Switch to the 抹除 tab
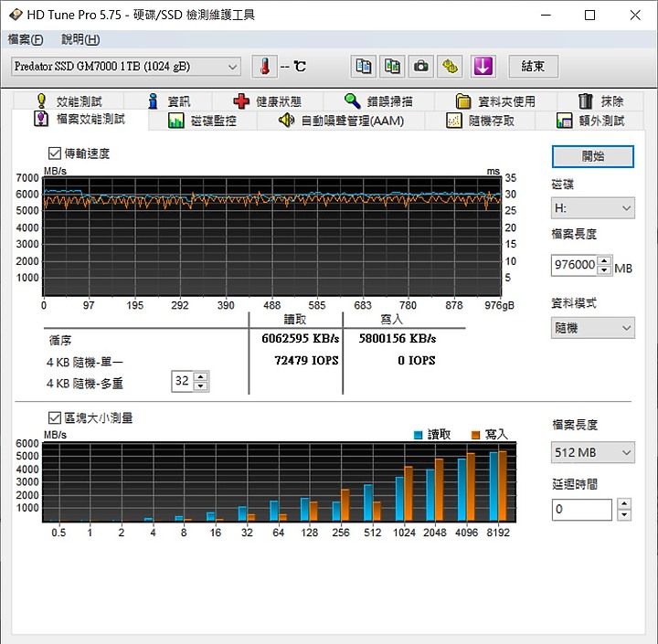The image size is (658, 644). point(600,101)
